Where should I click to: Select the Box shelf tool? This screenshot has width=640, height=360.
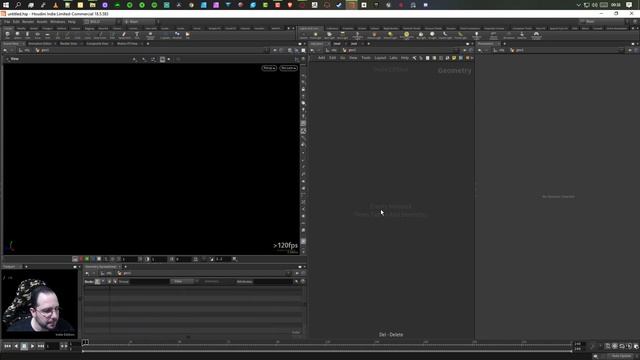(7, 36)
